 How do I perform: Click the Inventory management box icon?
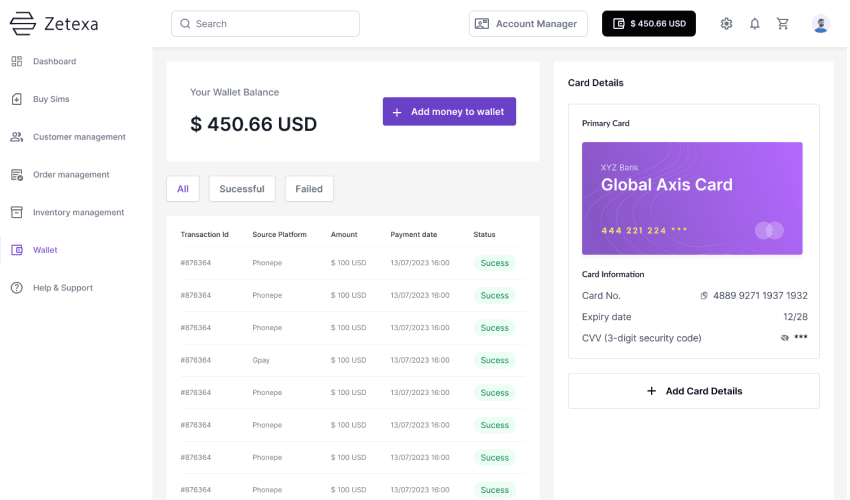tap(17, 212)
